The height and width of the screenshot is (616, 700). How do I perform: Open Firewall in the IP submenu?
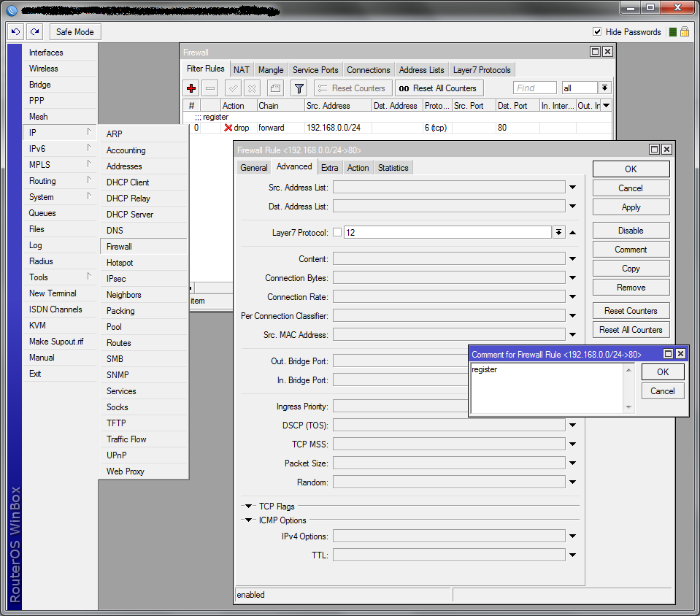click(144, 247)
